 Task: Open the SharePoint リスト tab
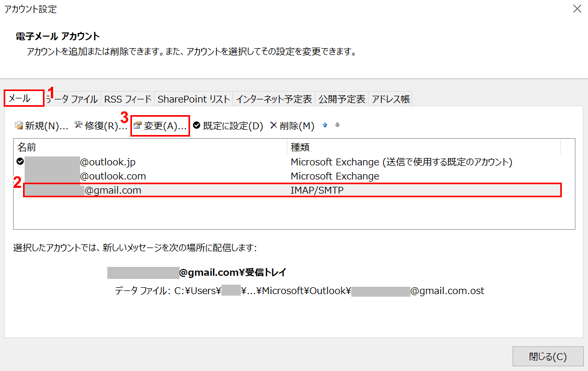coord(194,99)
